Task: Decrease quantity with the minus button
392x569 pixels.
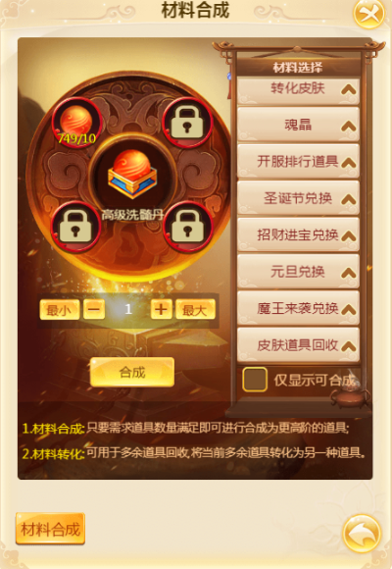Action: pos(94,310)
